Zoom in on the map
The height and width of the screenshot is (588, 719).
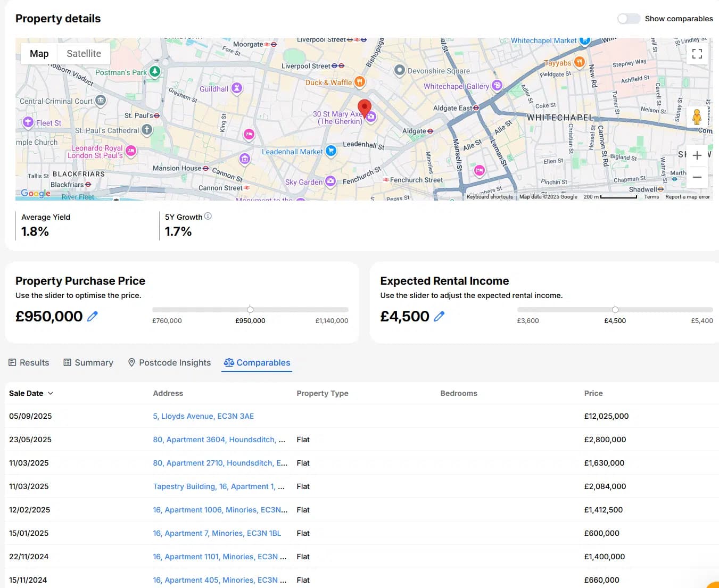tap(697, 155)
